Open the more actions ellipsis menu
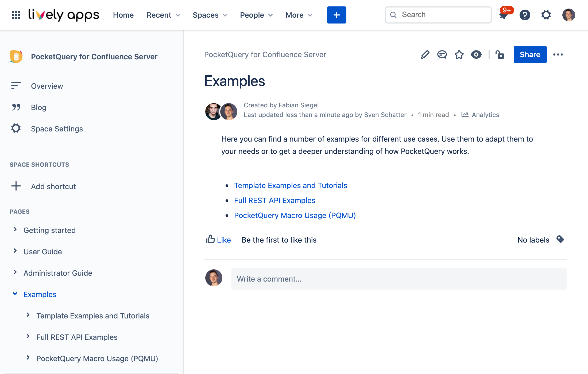This screenshot has height=374, width=588. pyautogui.click(x=558, y=54)
